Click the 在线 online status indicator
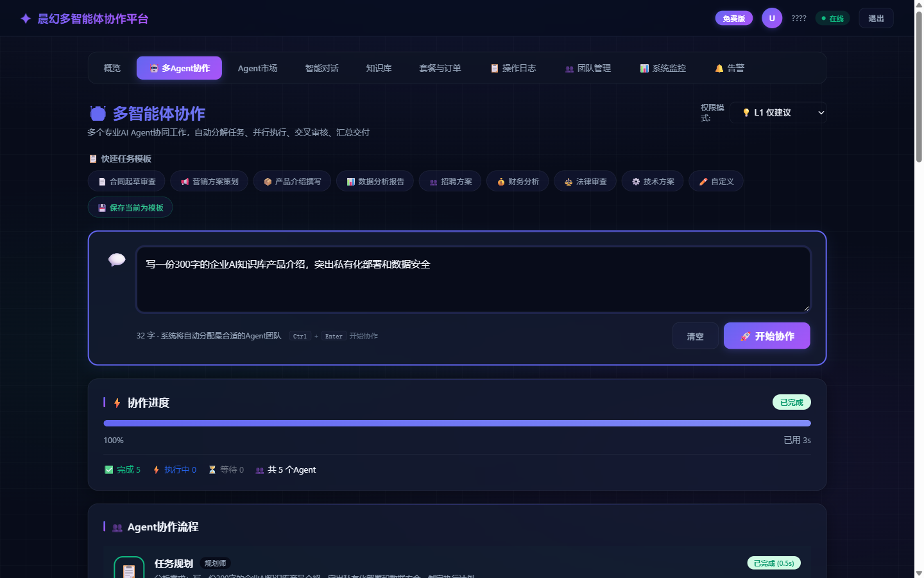 pos(833,18)
